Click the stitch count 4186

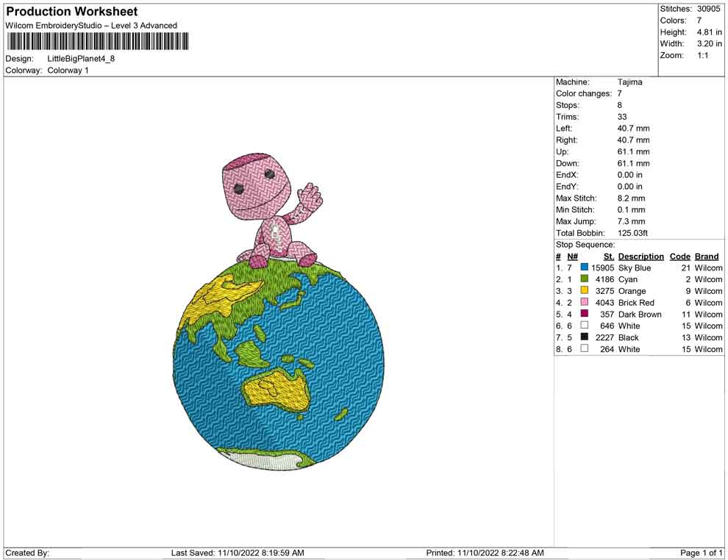[604, 279]
